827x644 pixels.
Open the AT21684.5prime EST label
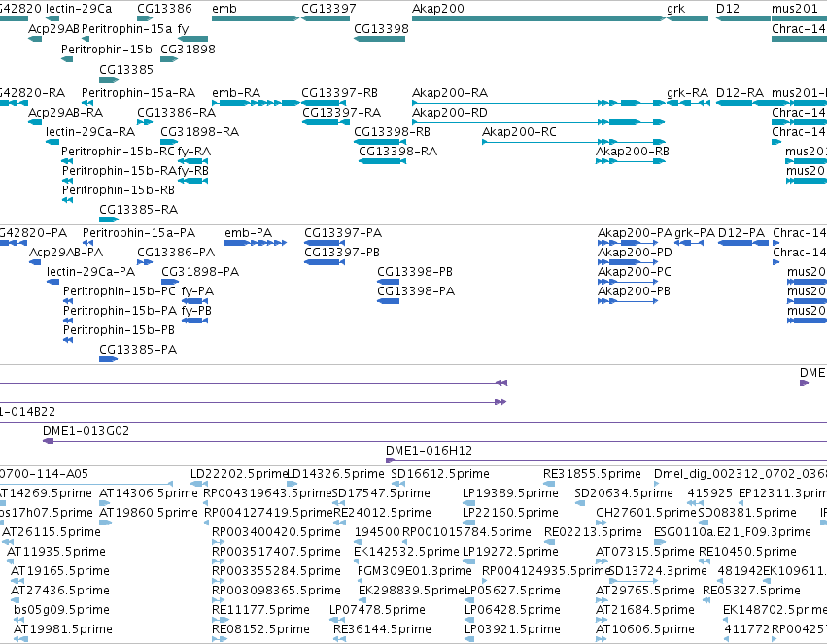coord(645,610)
